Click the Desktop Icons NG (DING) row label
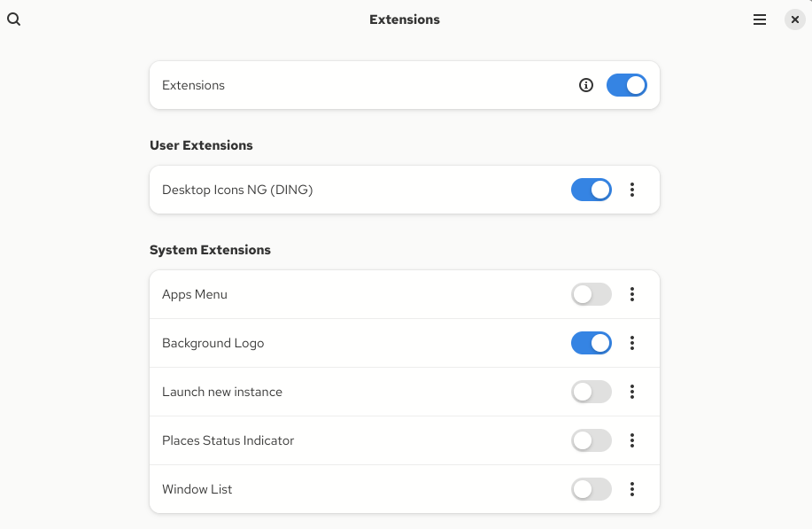812x529 pixels. coord(237,190)
